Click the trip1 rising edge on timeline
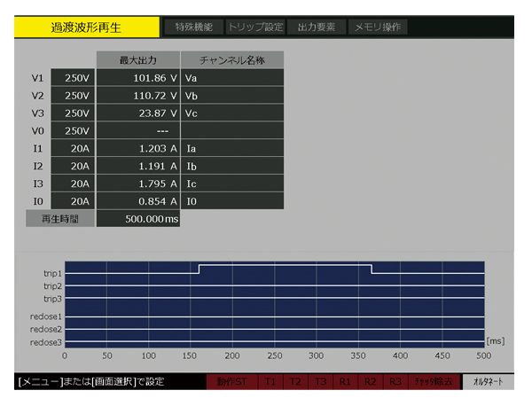532x406 pixels. pos(199,269)
